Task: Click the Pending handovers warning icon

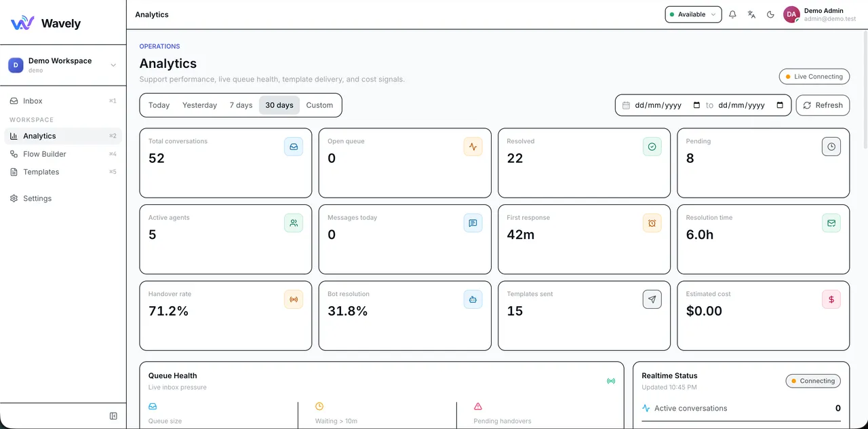Action: 478,407
